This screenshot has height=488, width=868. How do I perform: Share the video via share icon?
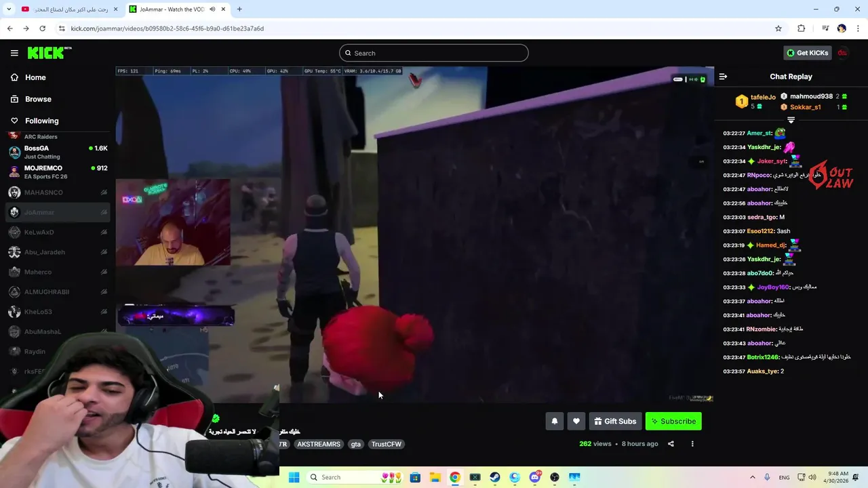pyautogui.click(x=671, y=444)
